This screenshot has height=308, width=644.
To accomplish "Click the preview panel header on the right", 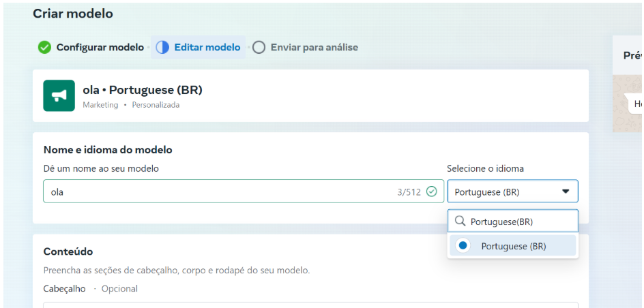I will pyautogui.click(x=632, y=55).
